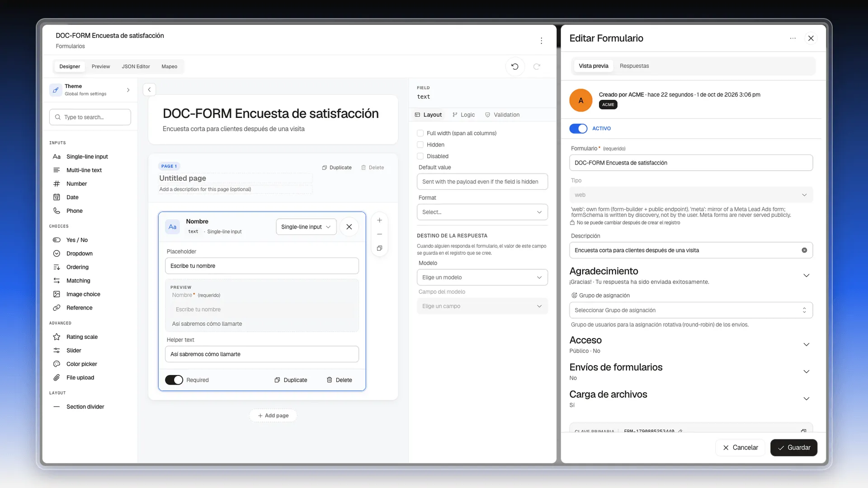This screenshot has width=868, height=488.
Task: Open the vertical three-dot menu beside form title
Action: coord(541,41)
